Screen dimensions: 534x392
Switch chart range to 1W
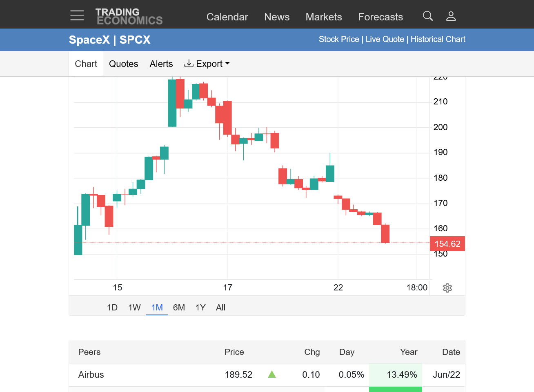pyautogui.click(x=134, y=308)
